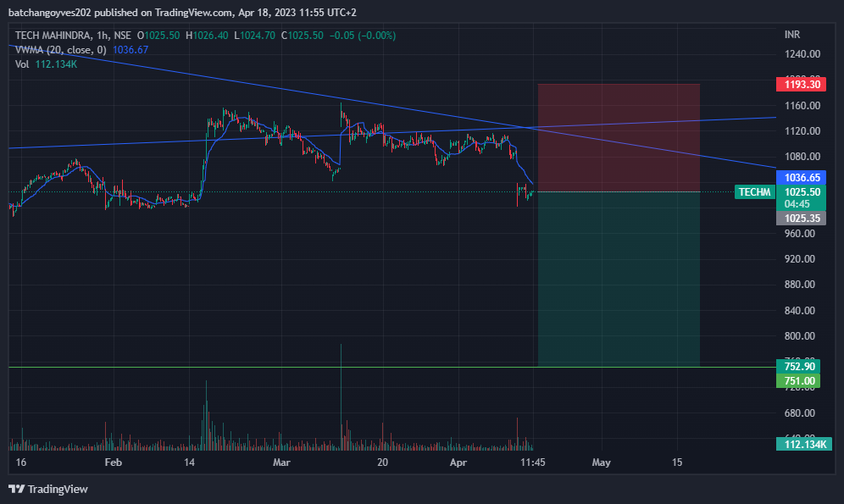Click the 960.00 price axis tick
Screen dimensions: 844x504
click(799, 234)
